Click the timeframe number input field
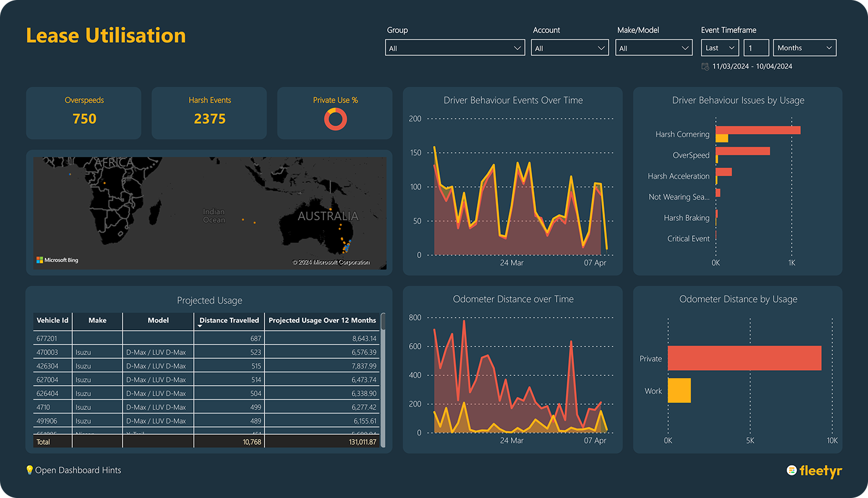Viewport: 868px width, 498px height. (756, 48)
